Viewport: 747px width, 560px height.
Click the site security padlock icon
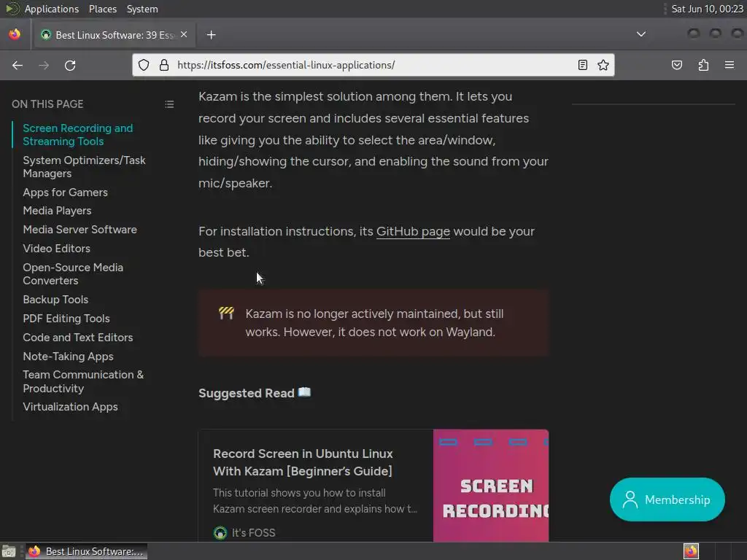click(164, 65)
